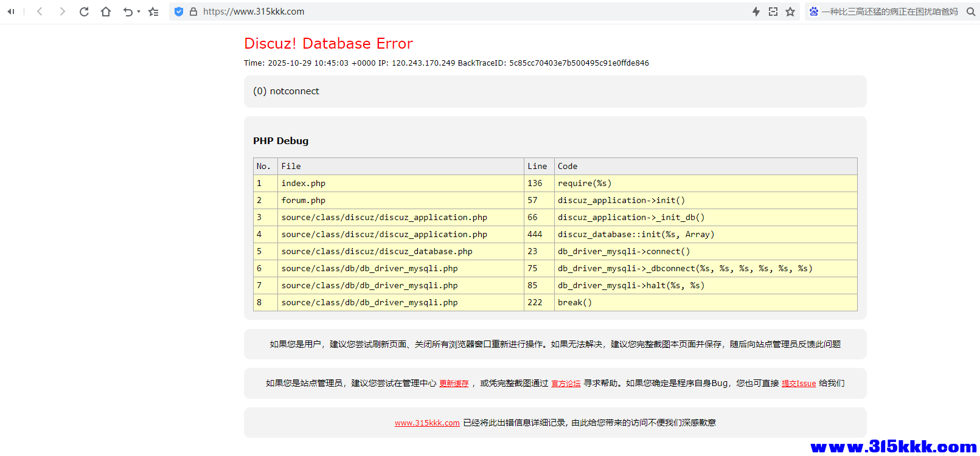Click the Line column header

pyautogui.click(x=539, y=167)
